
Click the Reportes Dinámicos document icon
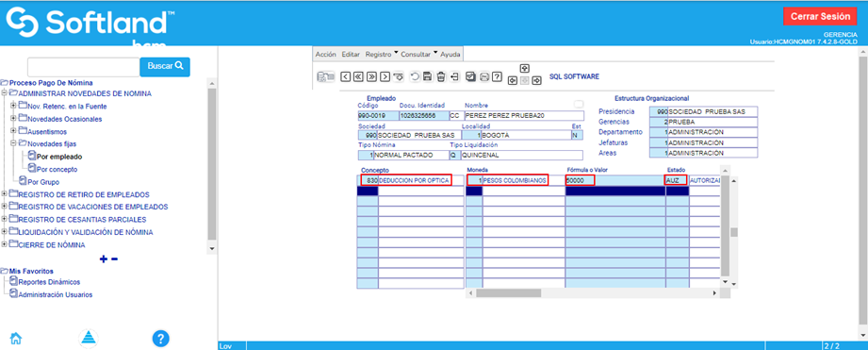14,281
